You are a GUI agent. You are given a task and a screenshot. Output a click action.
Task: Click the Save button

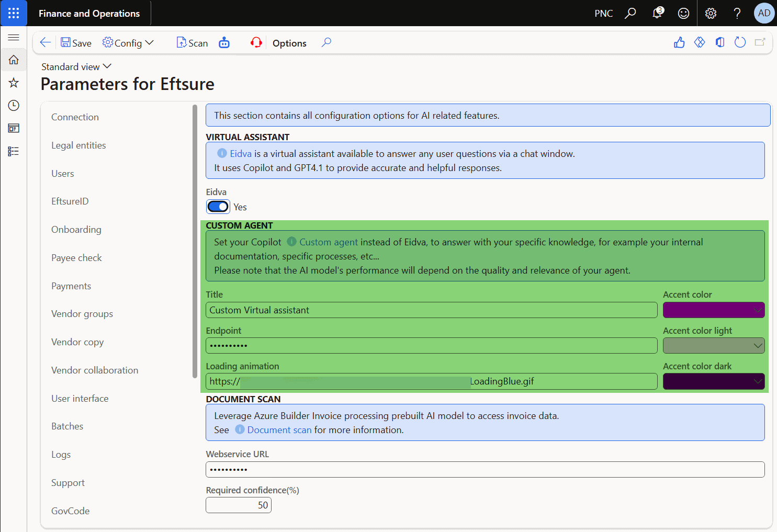point(76,43)
